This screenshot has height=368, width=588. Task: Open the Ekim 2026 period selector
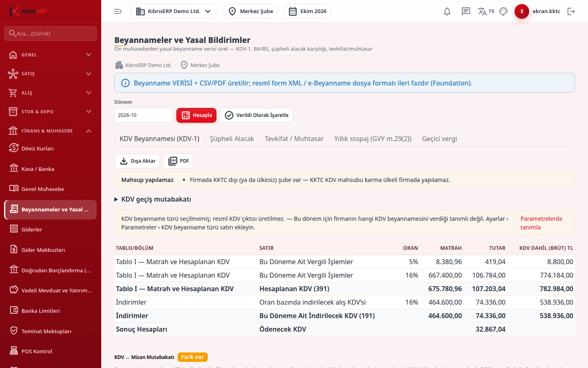click(x=307, y=11)
